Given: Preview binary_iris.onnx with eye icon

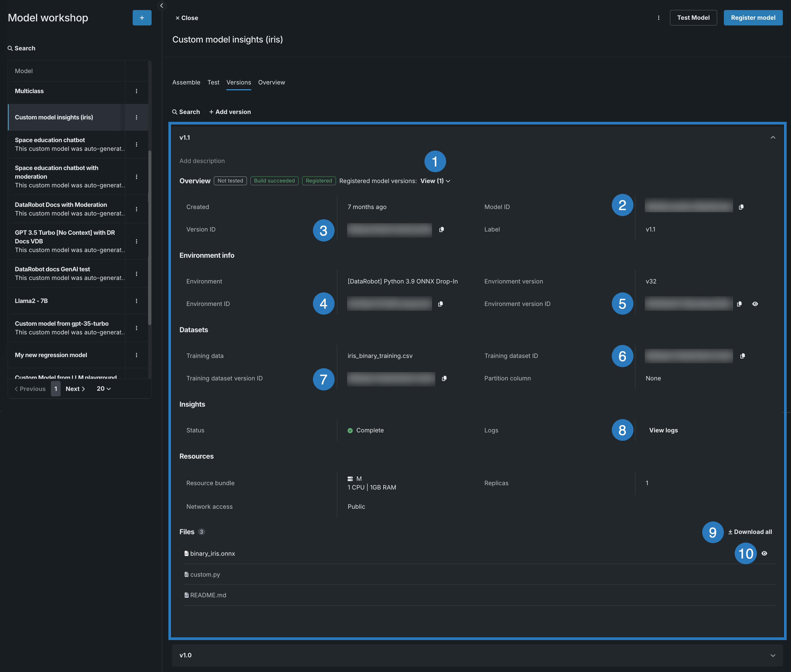Looking at the screenshot, I should (764, 553).
